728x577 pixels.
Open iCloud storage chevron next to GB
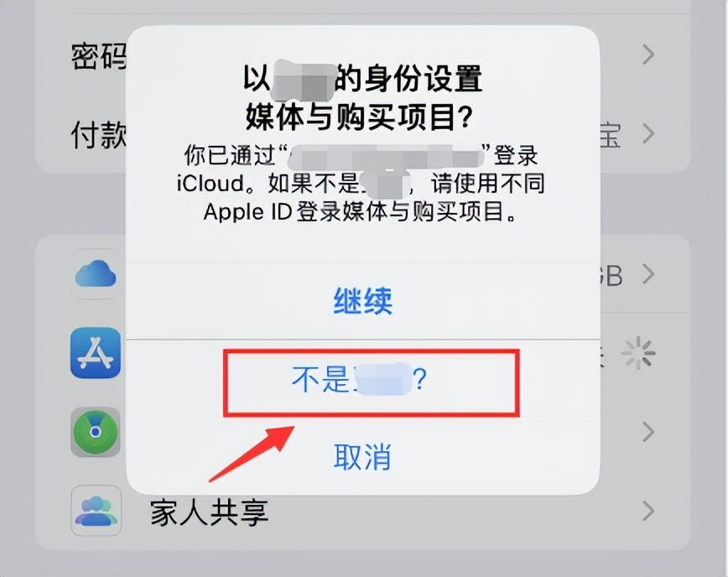tap(648, 274)
